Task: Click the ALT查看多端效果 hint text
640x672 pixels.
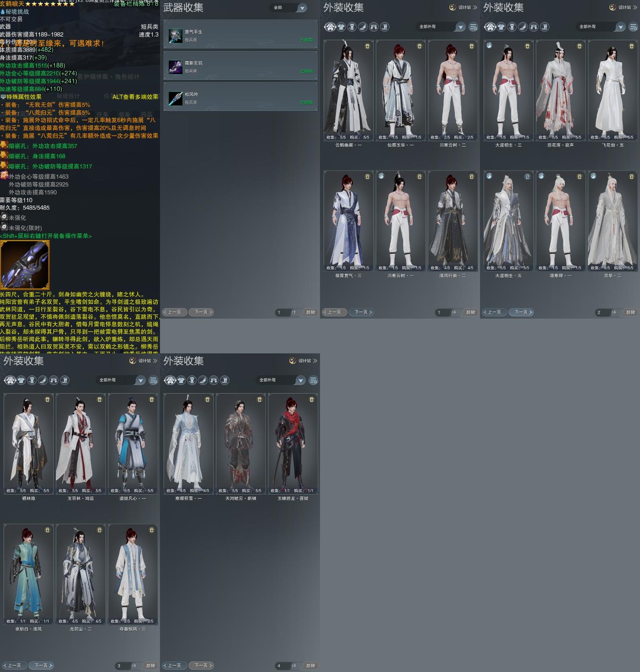Action: [135, 97]
